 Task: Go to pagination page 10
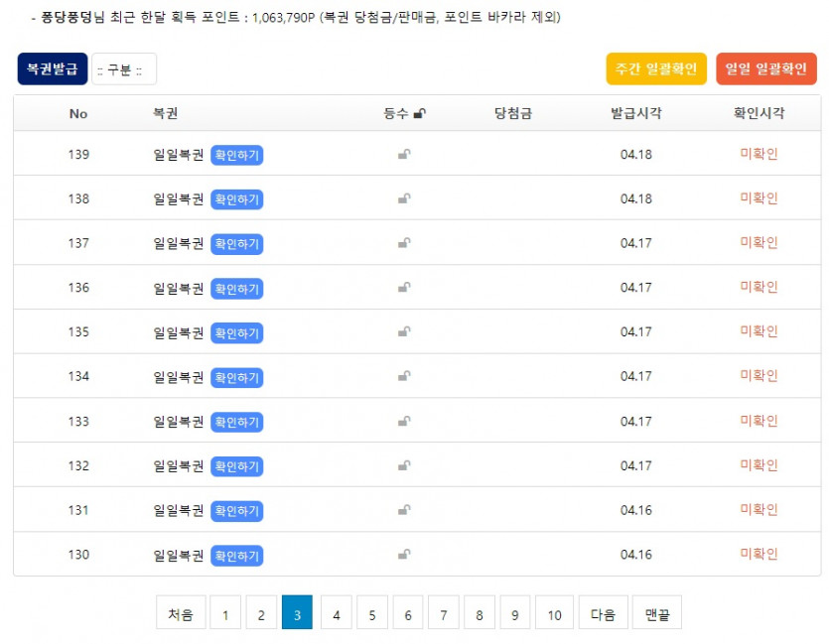coord(554,612)
